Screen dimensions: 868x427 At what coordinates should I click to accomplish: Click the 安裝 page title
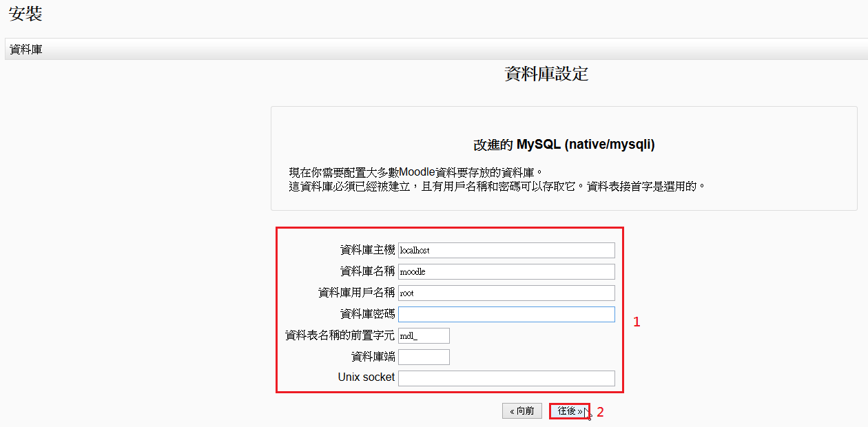25,14
